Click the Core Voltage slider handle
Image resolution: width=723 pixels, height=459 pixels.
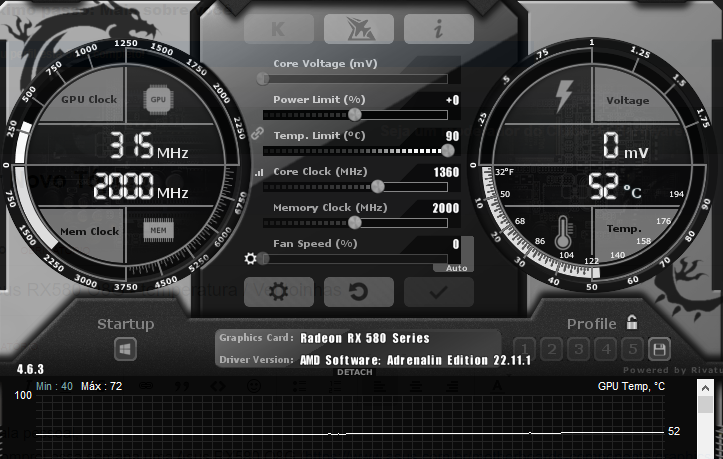coord(263,78)
